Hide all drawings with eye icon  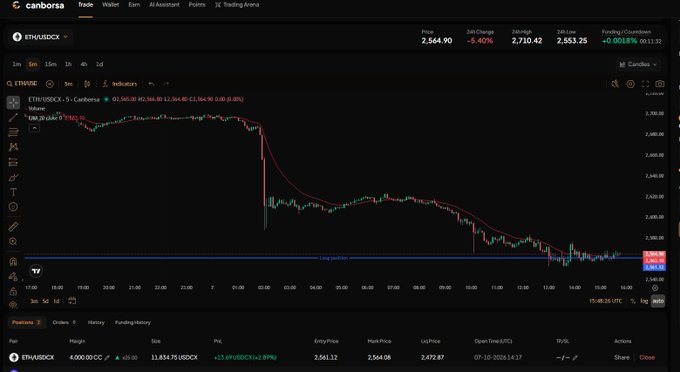coord(13,305)
